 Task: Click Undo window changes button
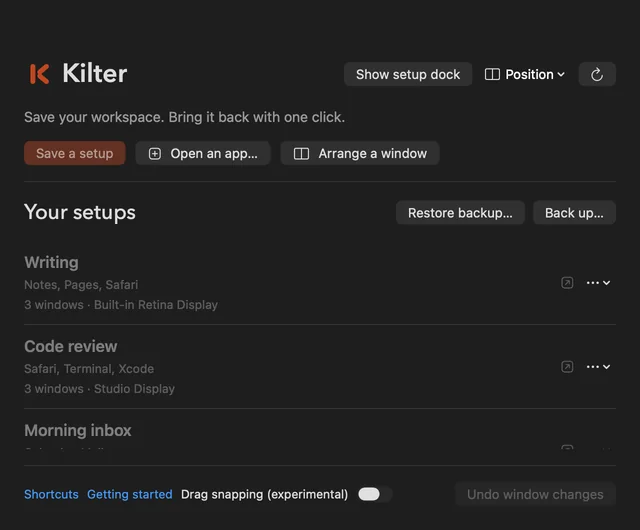tap(535, 494)
